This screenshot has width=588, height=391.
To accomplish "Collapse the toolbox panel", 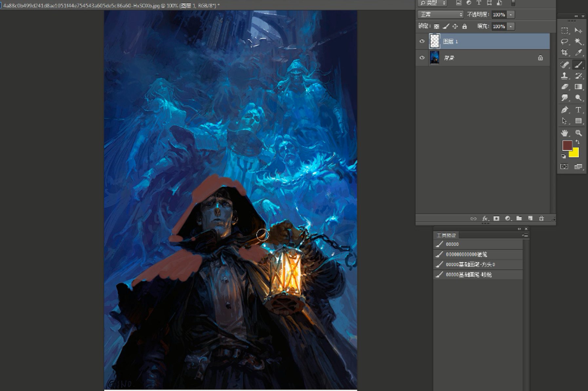I will point(576,16).
